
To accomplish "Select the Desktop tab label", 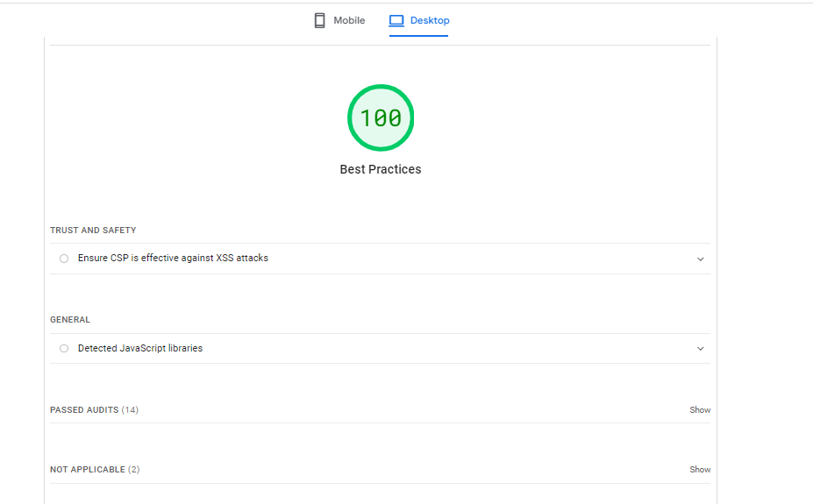I will (x=430, y=20).
